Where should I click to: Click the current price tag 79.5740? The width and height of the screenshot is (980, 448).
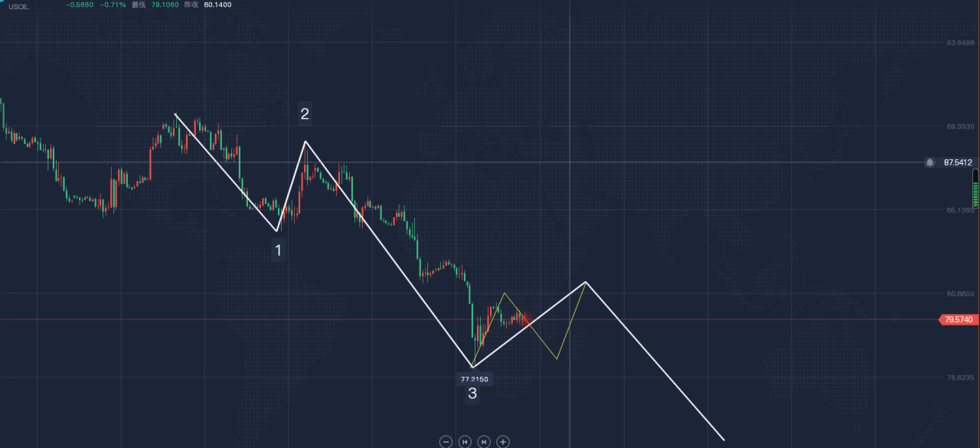tap(959, 319)
